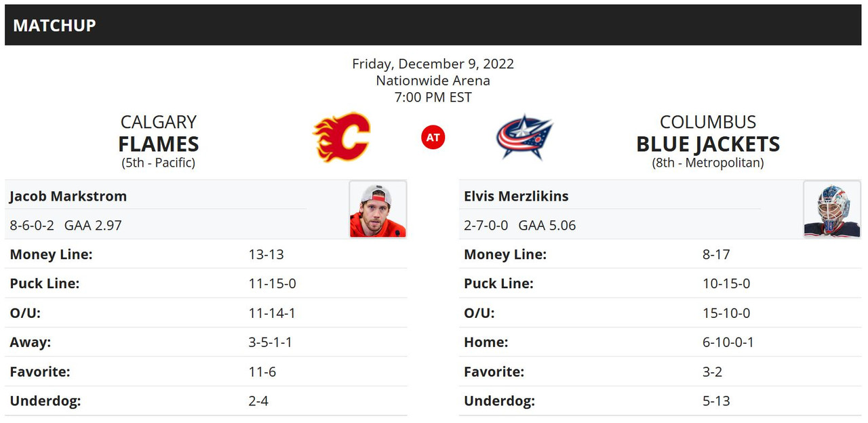Click the Calgary Flames logo

(x=342, y=138)
